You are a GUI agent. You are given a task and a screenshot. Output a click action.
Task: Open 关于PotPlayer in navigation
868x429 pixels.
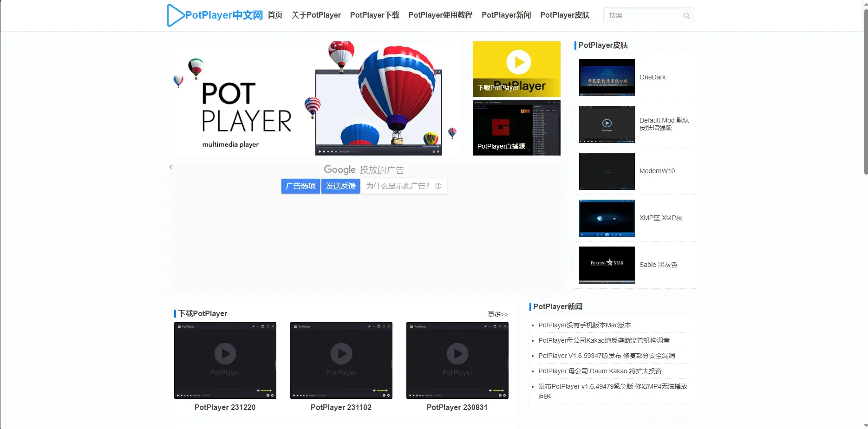click(x=316, y=15)
